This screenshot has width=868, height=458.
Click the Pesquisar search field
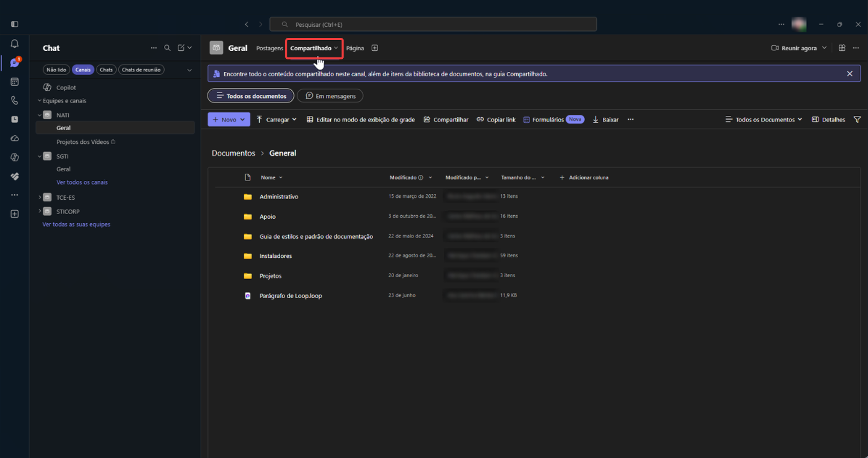(433, 24)
